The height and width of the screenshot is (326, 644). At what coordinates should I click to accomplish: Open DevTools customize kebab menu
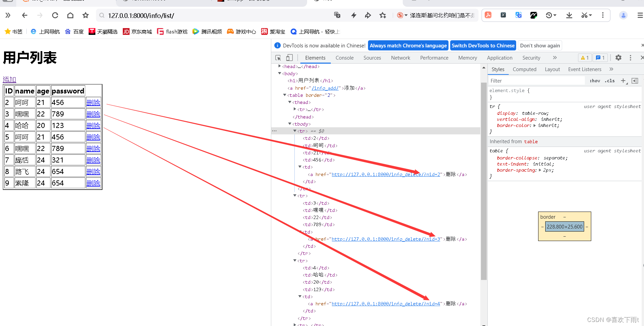click(630, 58)
